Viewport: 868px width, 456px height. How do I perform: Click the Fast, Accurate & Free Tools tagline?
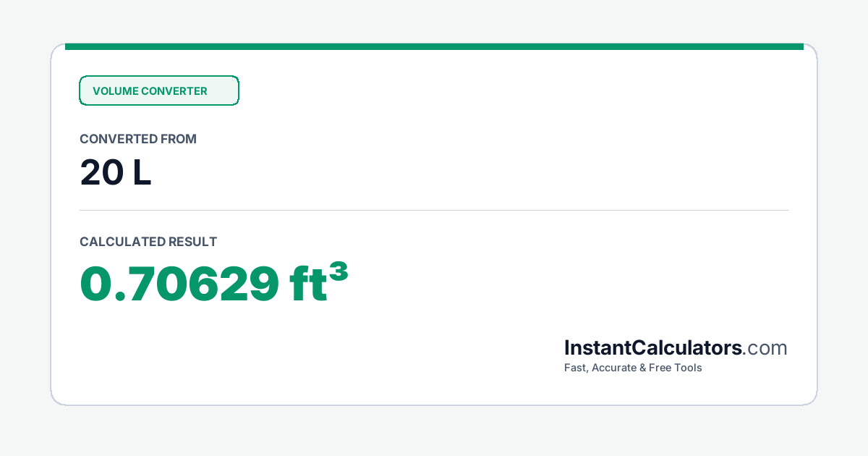633,368
